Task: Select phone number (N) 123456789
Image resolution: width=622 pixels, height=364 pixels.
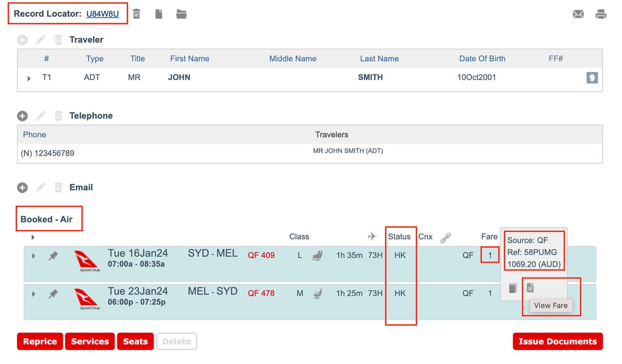Action: click(48, 153)
